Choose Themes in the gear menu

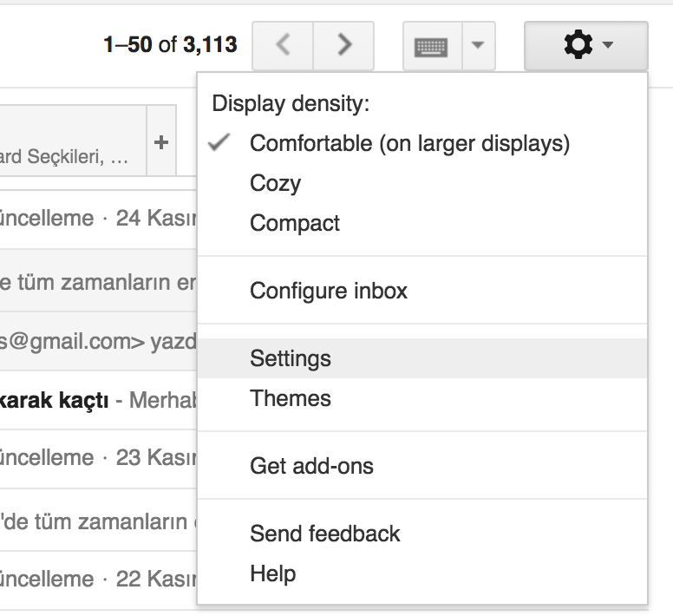click(x=291, y=398)
